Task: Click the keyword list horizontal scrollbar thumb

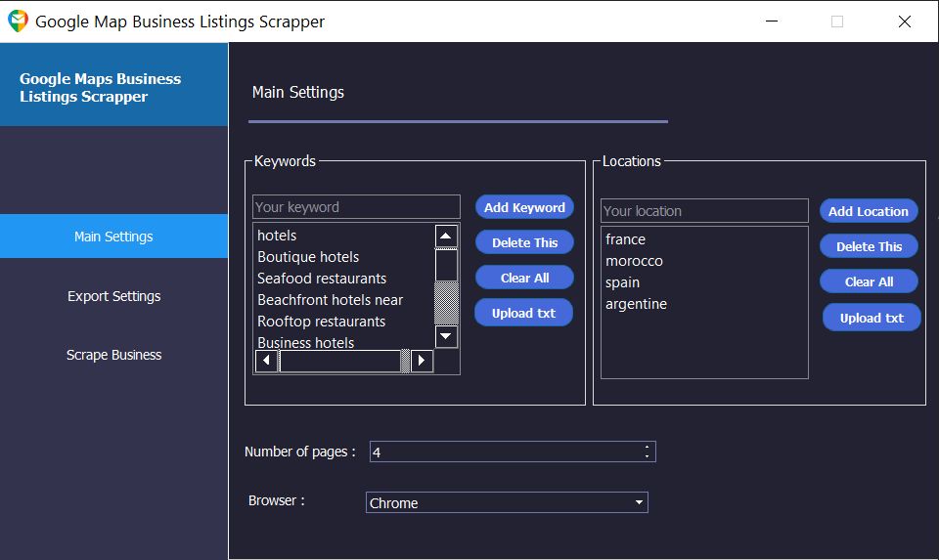Action: click(x=339, y=361)
